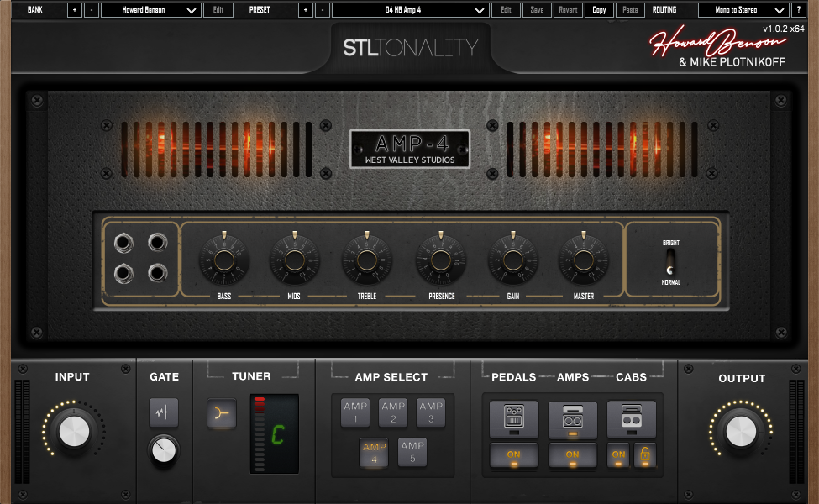This screenshot has width=819, height=504.
Task: Click the STL Tonality logo
Action: coord(411,48)
